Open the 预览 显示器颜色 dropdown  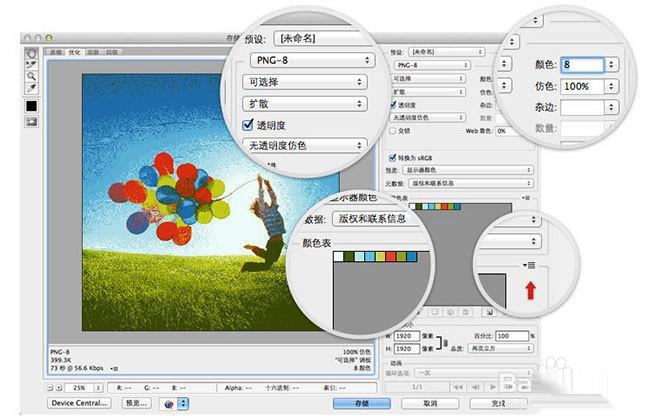point(468,170)
